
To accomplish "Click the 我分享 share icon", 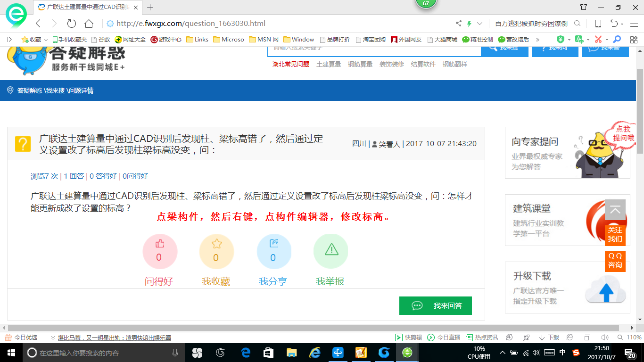I will (274, 251).
